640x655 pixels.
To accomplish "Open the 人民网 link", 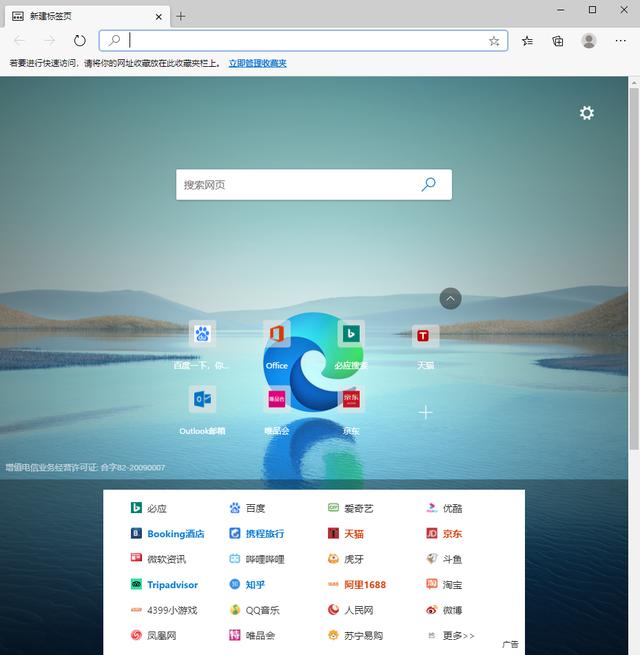I will coord(350,610).
